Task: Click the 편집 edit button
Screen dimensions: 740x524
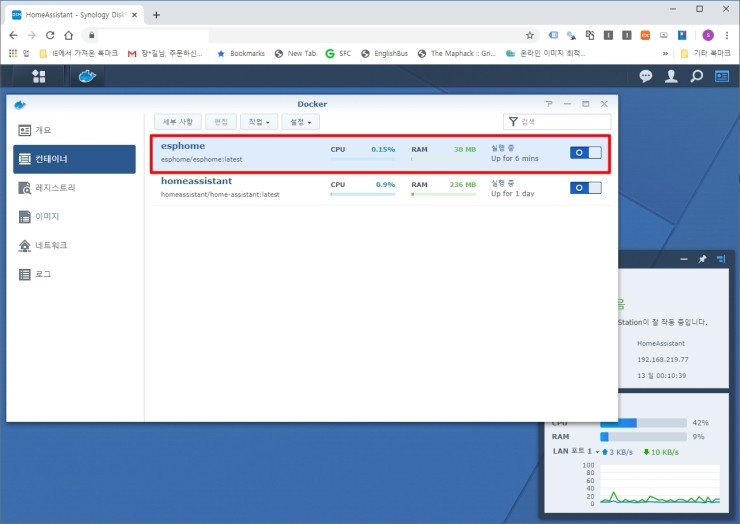Action: pos(221,122)
